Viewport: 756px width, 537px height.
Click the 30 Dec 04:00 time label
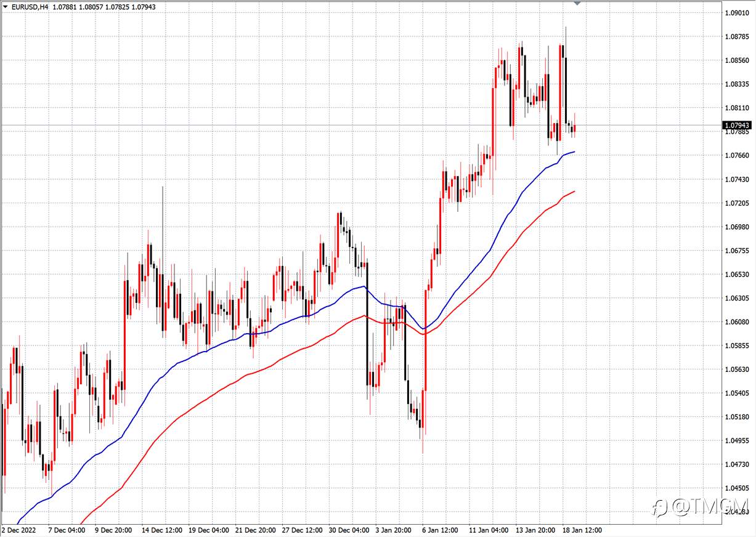tap(349, 530)
